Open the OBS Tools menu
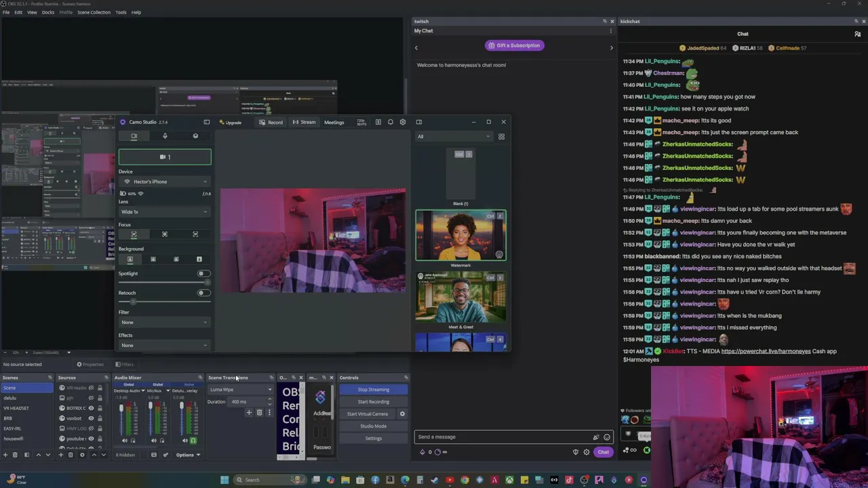The height and width of the screenshot is (488, 868). tap(121, 12)
